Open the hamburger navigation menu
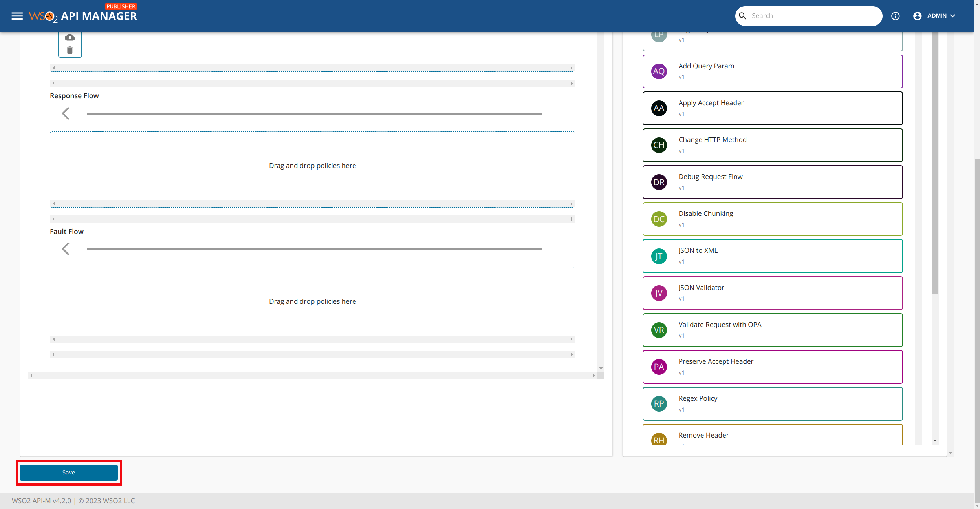Viewport: 980px width, 509px height. (x=17, y=16)
